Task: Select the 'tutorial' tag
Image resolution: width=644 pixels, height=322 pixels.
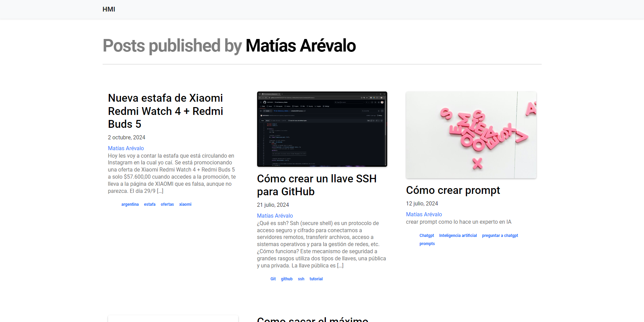Action: click(316, 279)
